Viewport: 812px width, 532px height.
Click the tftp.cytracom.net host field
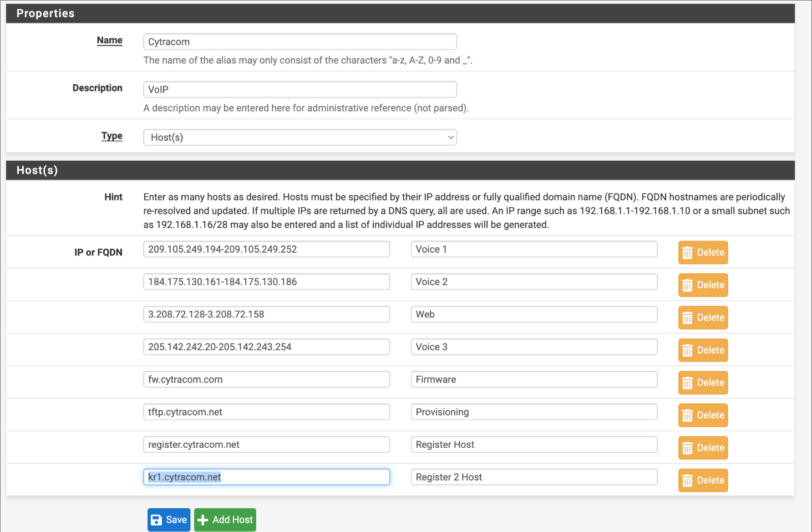[266, 412]
